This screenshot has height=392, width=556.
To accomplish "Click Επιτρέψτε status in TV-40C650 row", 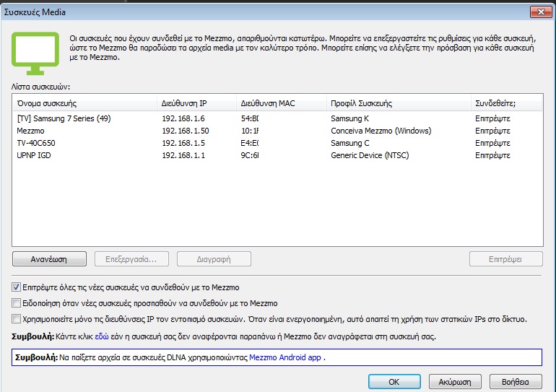I will click(x=492, y=143).
